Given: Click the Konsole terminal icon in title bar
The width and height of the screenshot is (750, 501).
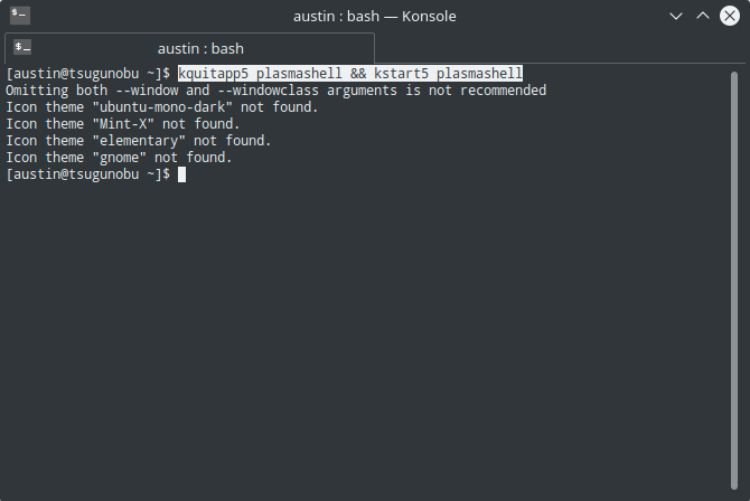Looking at the screenshot, I should point(20,15).
